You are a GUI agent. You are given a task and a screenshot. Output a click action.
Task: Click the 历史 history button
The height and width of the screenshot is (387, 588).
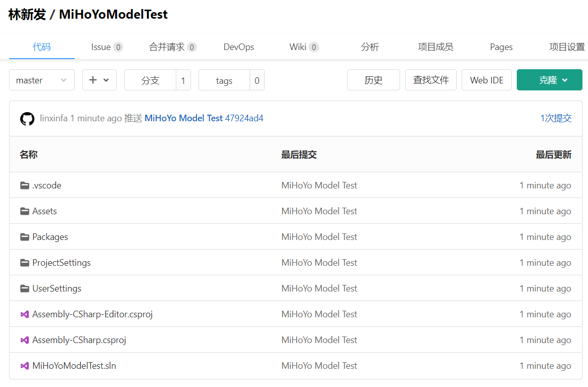click(x=373, y=80)
